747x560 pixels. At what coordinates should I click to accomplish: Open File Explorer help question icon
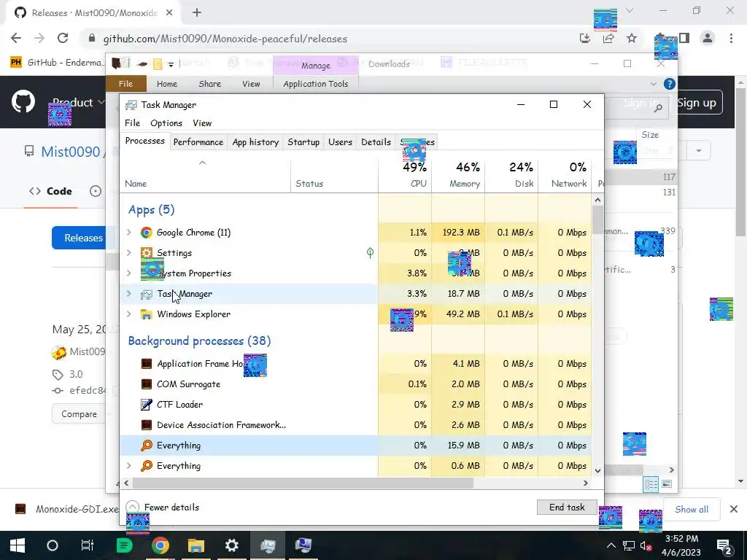pos(670,84)
